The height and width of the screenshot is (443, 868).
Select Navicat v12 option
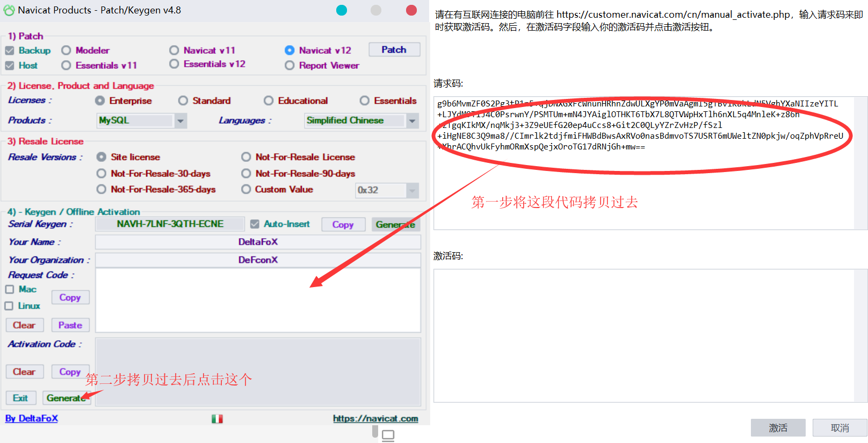(x=290, y=51)
